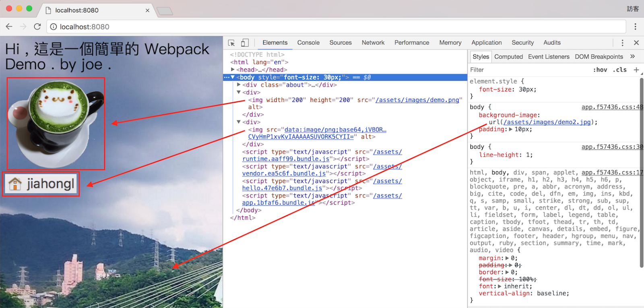Open the vendor.ea5c6f.bundle.js script link
644x308 pixels.
coord(322,170)
